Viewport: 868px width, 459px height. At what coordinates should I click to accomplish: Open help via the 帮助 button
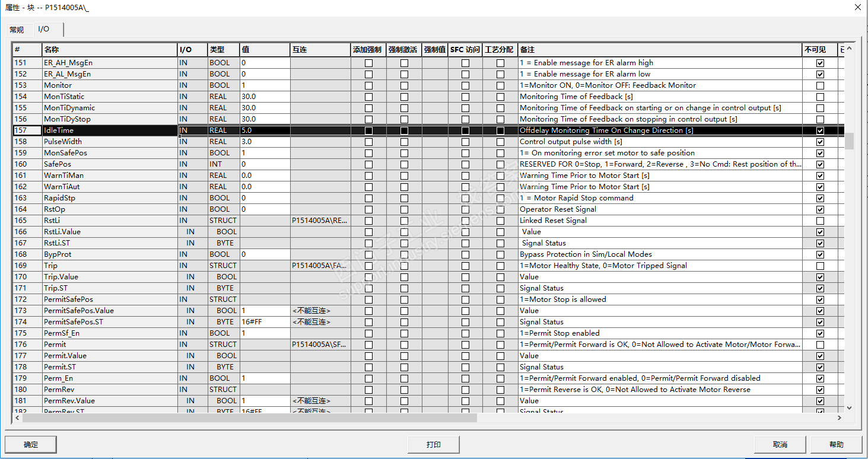click(836, 444)
